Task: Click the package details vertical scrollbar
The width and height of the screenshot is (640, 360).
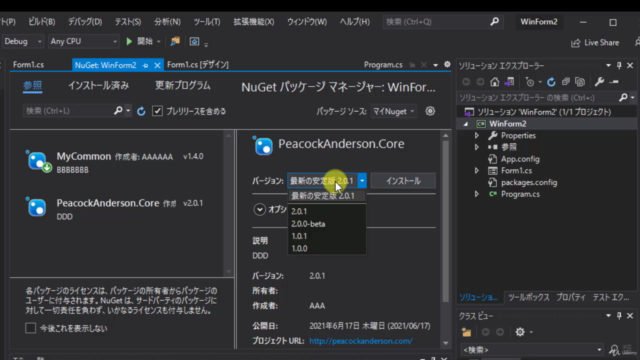Action: 446,220
